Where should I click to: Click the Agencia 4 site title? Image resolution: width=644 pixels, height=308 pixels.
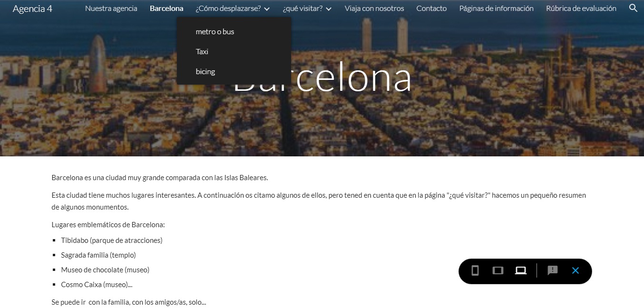(32, 9)
